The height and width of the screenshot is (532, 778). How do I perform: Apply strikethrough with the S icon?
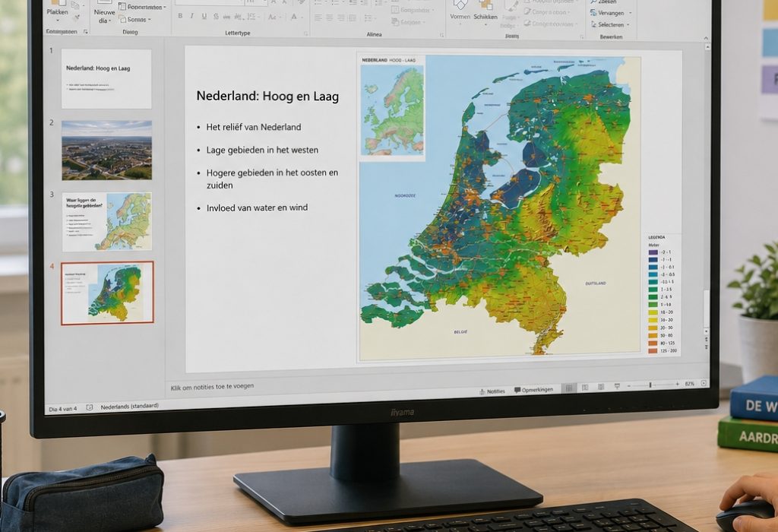coord(216,17)
